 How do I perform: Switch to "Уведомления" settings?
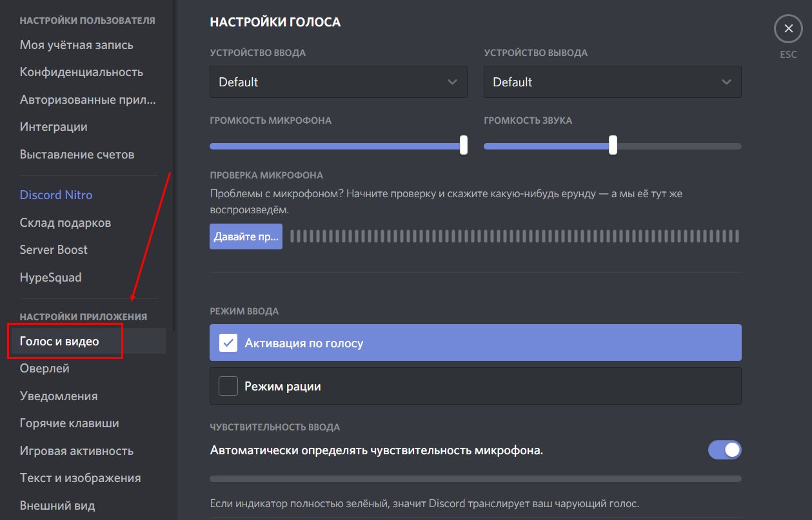click(59, 396)
